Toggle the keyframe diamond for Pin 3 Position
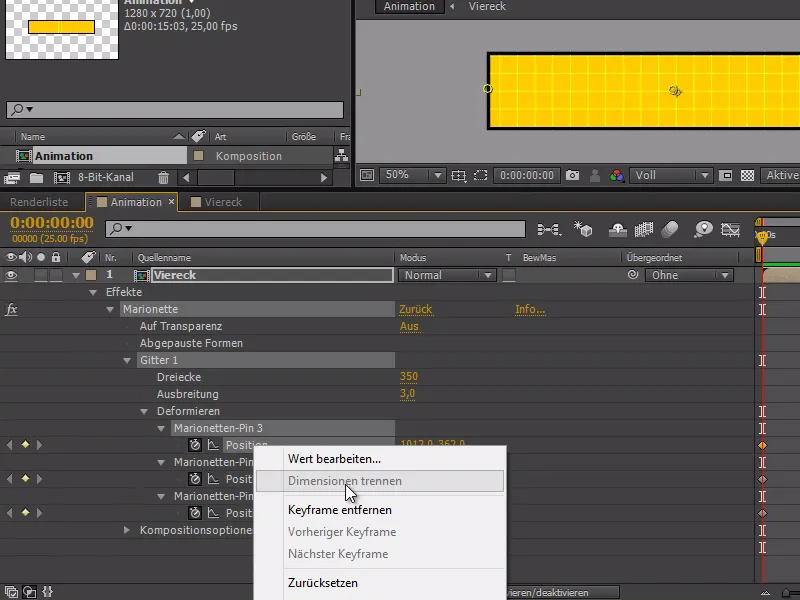The image size is (800, 600). 25,445
